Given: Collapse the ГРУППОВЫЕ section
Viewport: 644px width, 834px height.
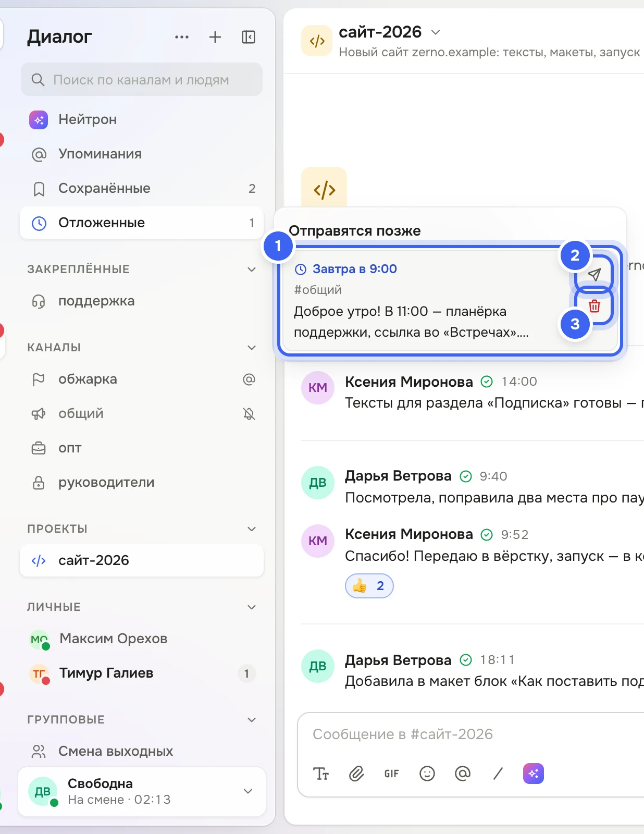Looking at the screenshot, I should pyautogui.click(x=252, y=719).
